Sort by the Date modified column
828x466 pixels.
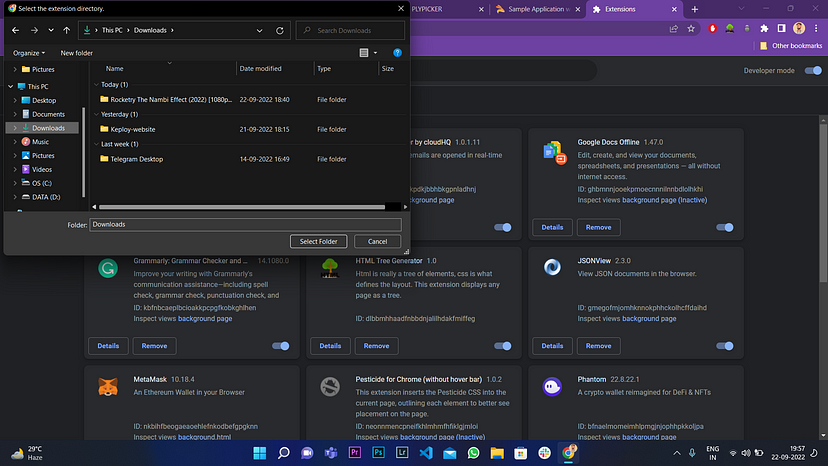tap(260, 69)
